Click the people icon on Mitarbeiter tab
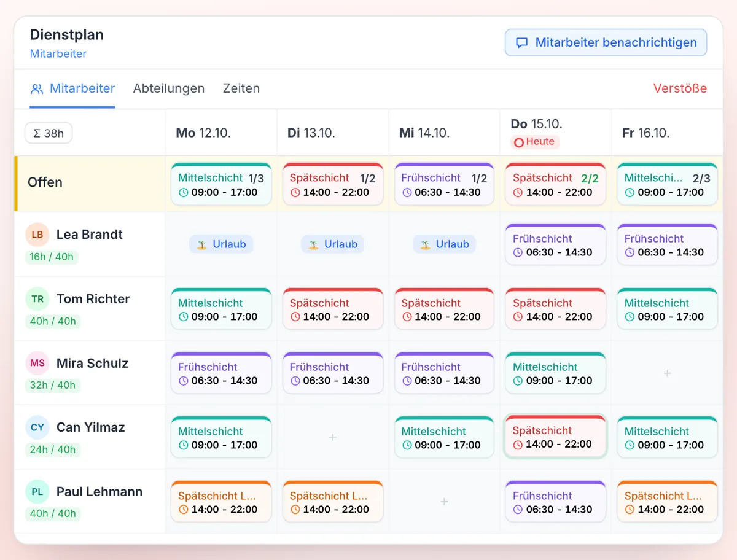This screenshot has height=560, width=737. 37,89
